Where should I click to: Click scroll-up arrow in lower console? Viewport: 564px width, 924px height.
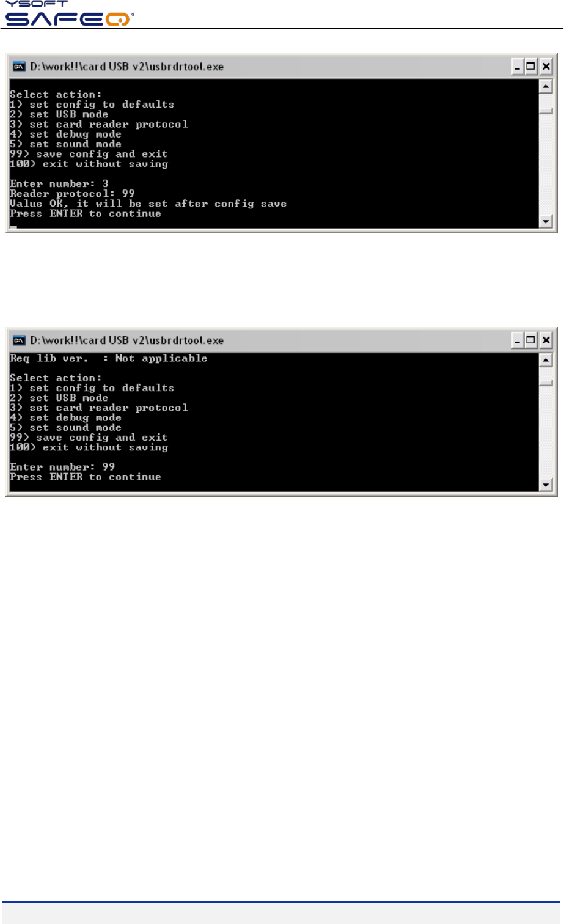(x=546, y=360)
